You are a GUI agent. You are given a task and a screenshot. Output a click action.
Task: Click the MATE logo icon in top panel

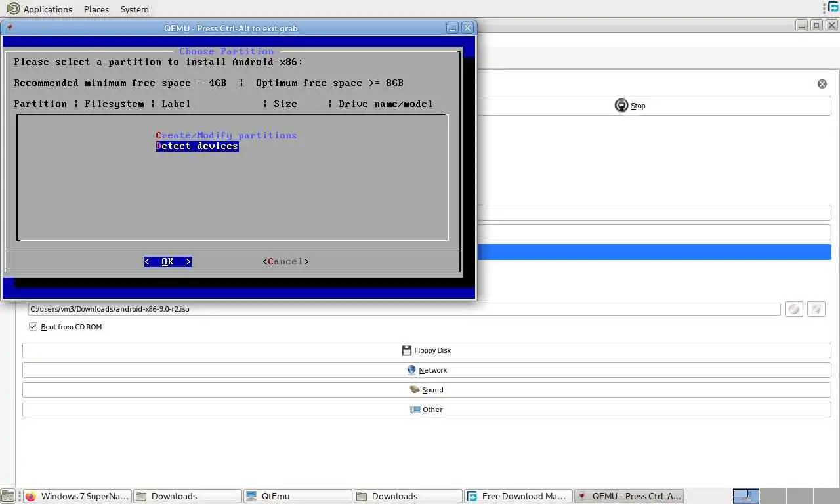point(13,9)
